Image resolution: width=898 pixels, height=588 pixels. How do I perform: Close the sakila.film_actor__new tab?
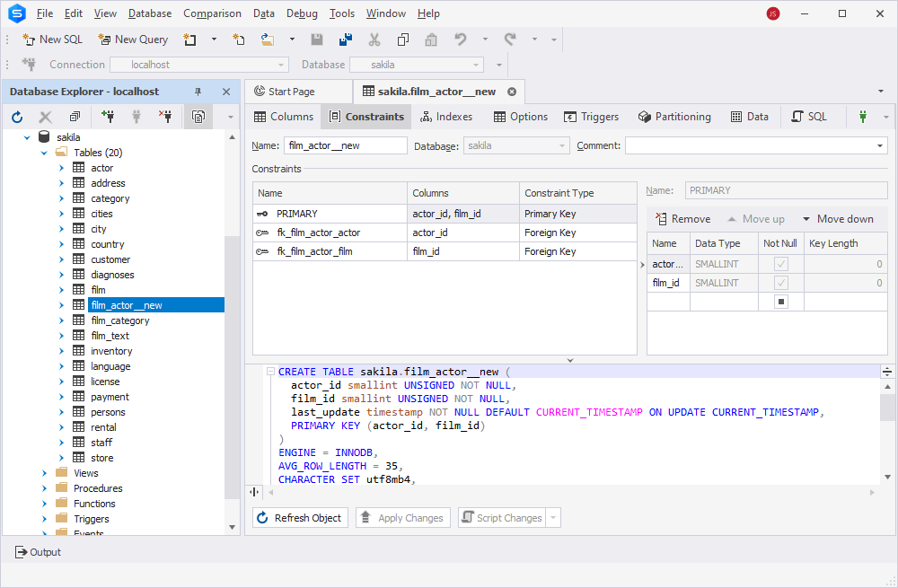point(512,92)
